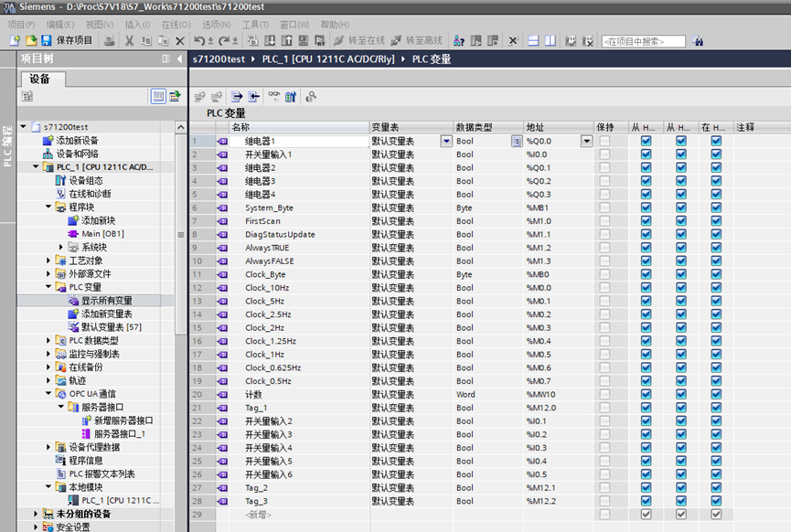Open the tag table dropdown in row 1
Screen dimensions: 791x532
click(446, 141)
